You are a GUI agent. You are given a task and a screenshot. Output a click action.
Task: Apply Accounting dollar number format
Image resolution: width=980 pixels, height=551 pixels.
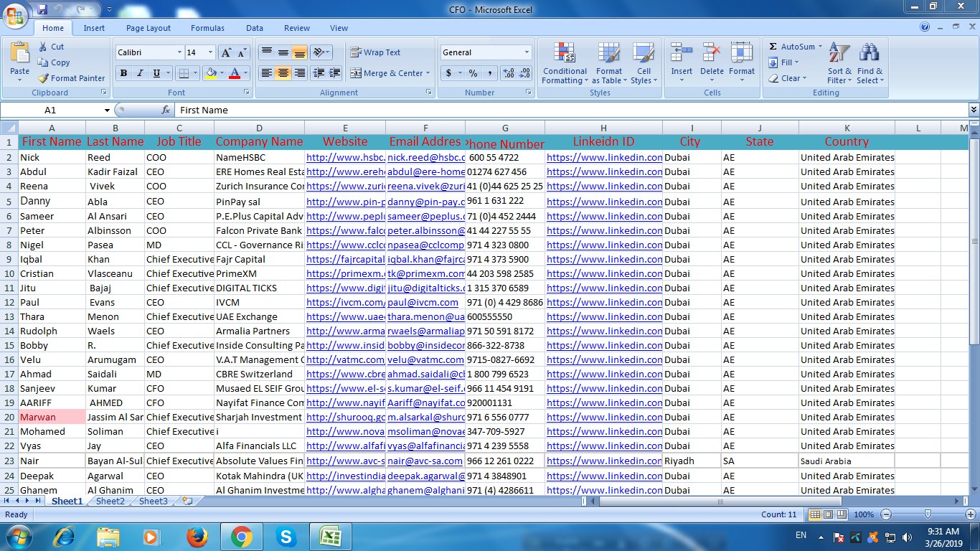tap(449, 73)
